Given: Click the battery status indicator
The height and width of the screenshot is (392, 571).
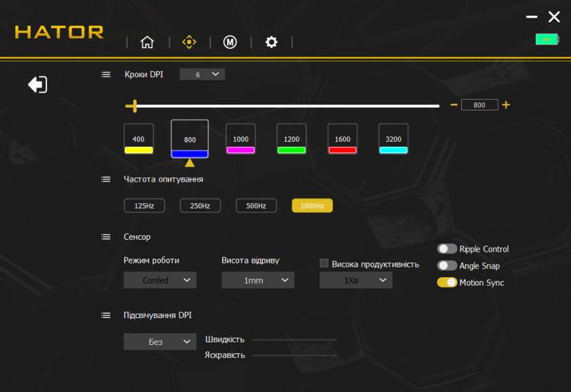Looking at the screenshot, I should click(x=547, y=39).
